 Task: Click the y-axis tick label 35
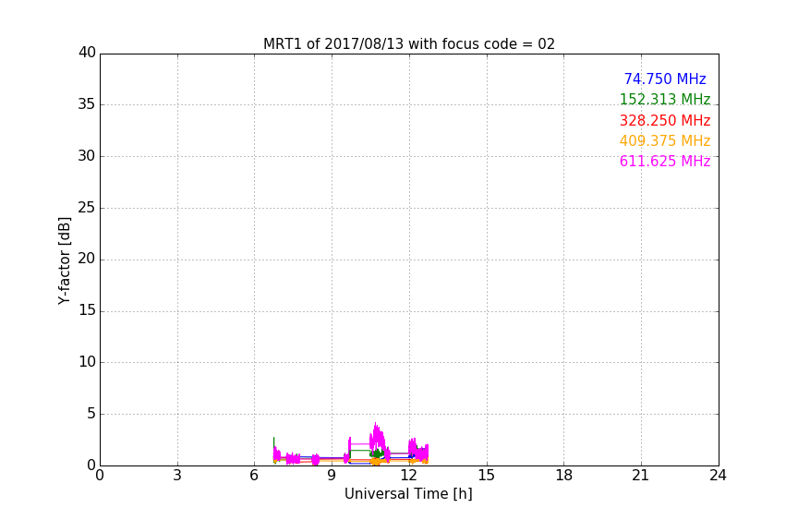pyautogui.click(x=87, y=104)
